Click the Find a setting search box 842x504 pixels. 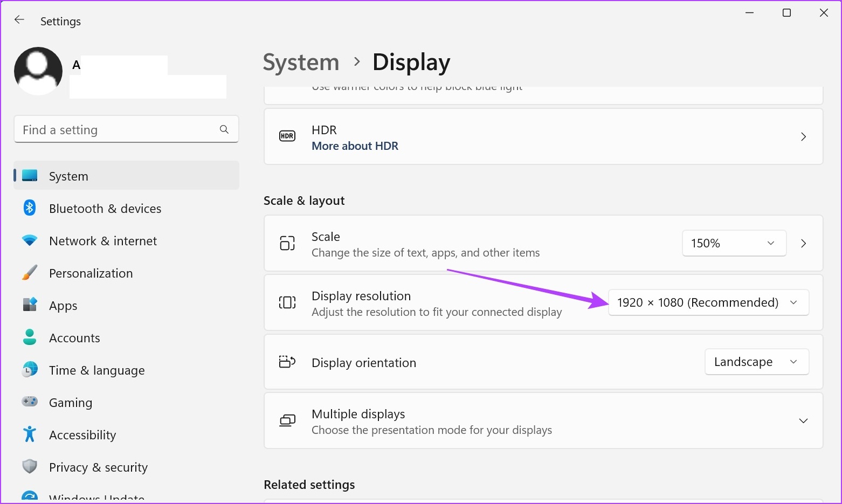coord(126,129)
